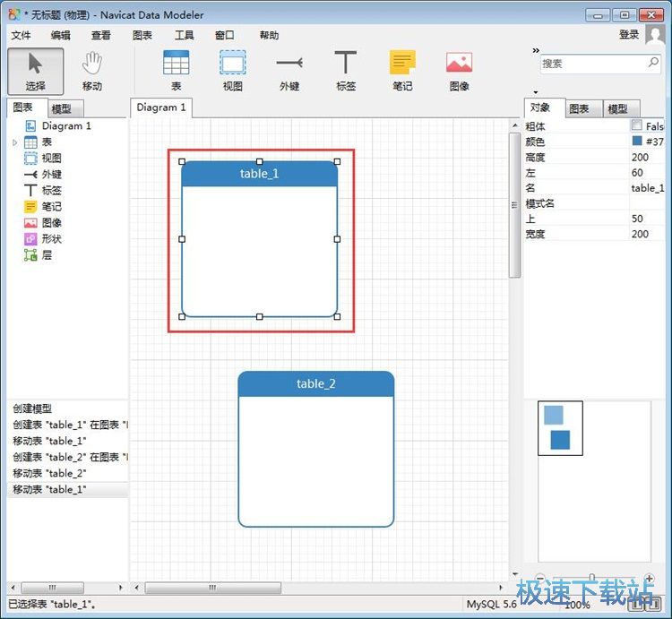672x619 pixels.
Task: Click the 图像 image tool
Action: point(459,70)
